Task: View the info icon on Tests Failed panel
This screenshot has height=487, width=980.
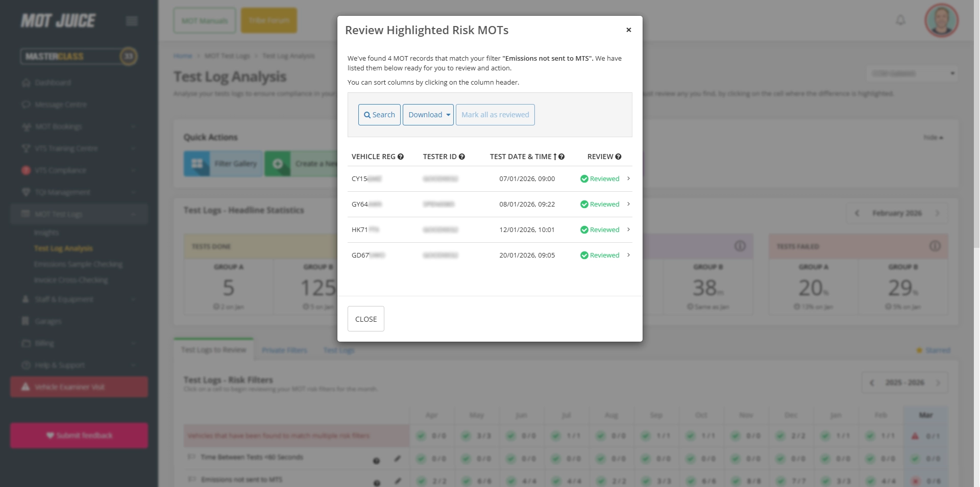Action: pos(935,246)
